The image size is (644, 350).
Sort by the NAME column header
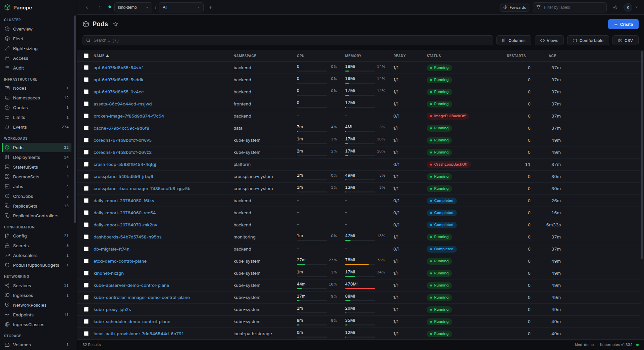[101, 56]
